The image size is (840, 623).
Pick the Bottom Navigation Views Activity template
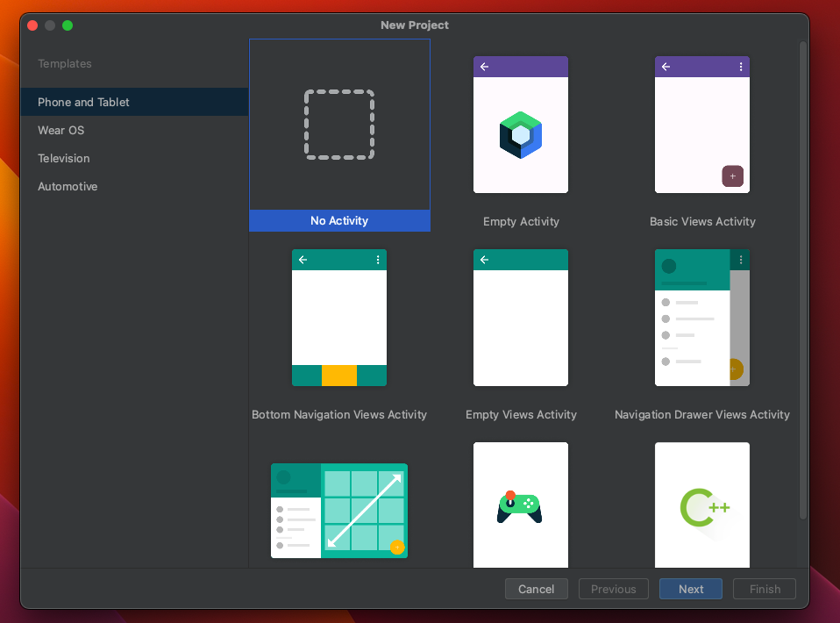pyautogui.click(x=339, y=316)
